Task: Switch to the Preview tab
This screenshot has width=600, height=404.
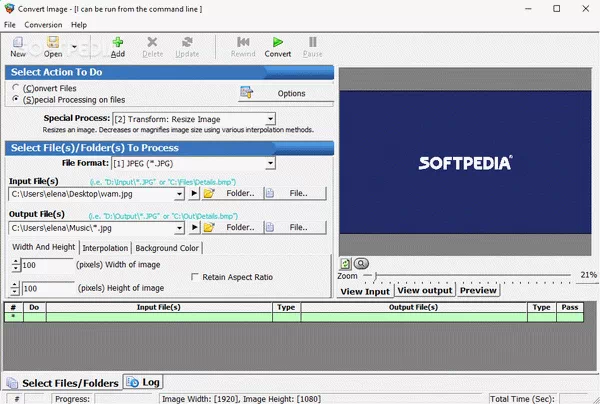Action: coord(478,290)
